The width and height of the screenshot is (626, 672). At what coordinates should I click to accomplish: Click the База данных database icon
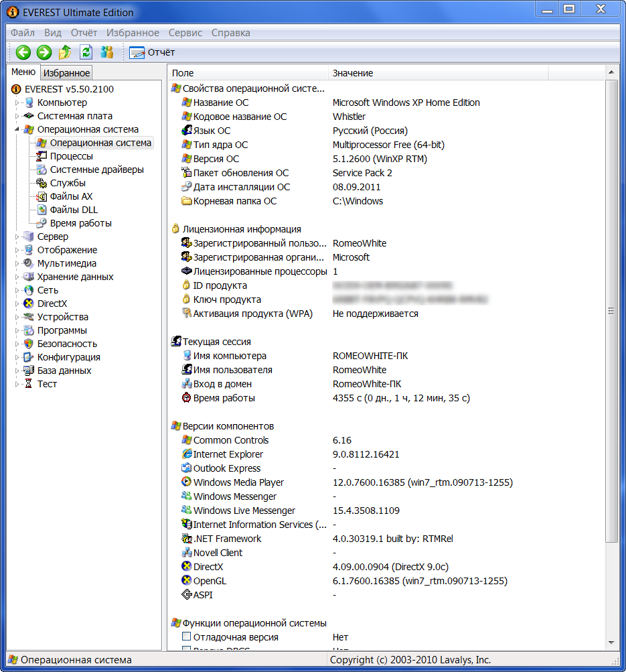[x=29, y=371]
